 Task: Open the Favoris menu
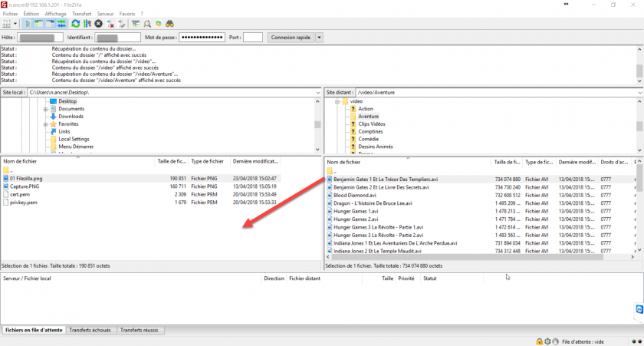coord(127,14)
